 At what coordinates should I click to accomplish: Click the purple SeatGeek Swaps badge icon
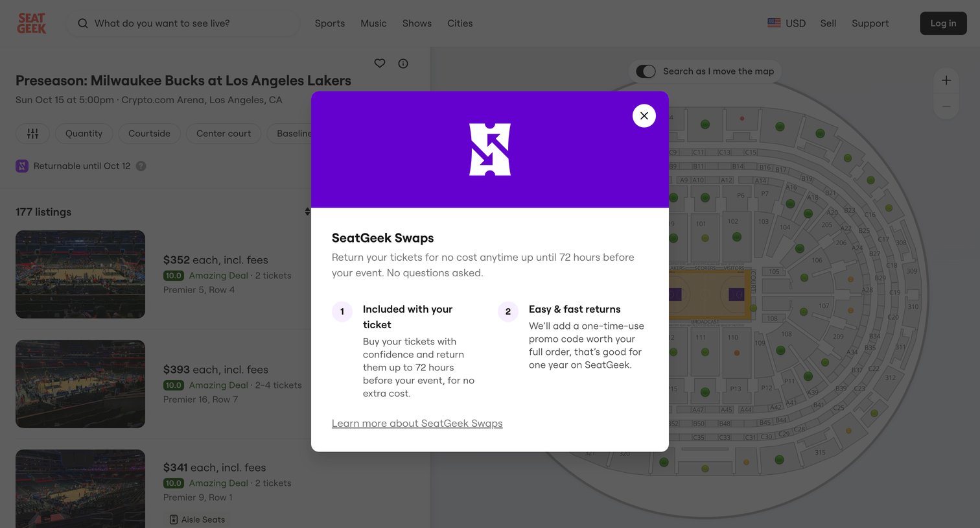coord(22,166)
